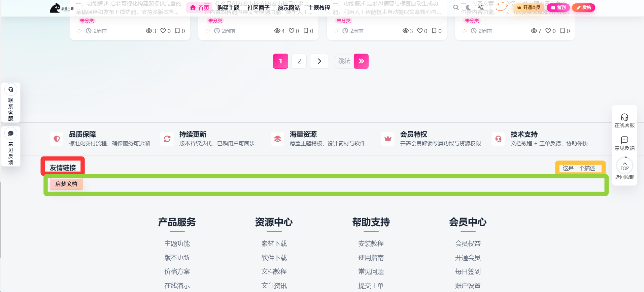Viewport: 644px width, 292px height.
Task: Click the next page chevron arrow
Action: pyautogui.click(x=319, y=61)
